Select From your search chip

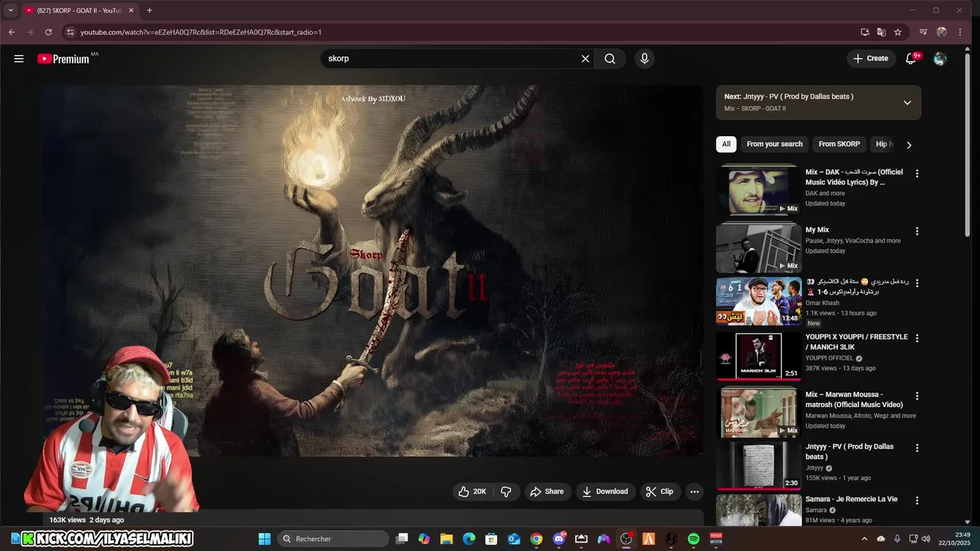[775, 144]
